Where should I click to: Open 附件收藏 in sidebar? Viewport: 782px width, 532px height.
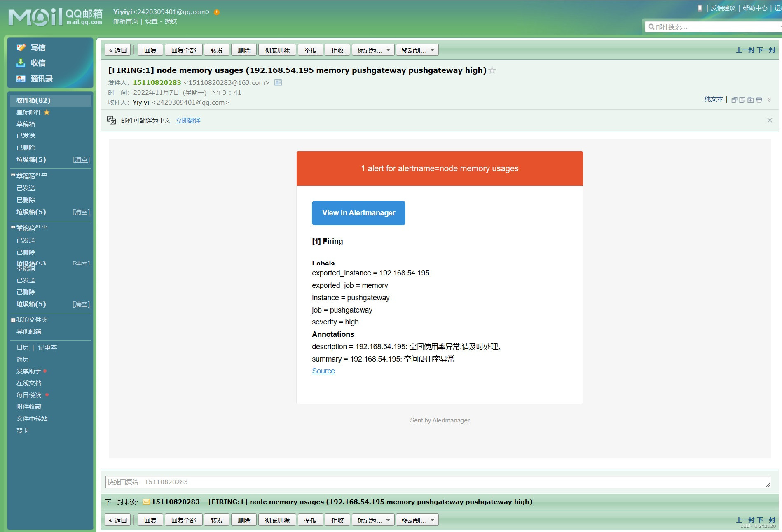29,407
